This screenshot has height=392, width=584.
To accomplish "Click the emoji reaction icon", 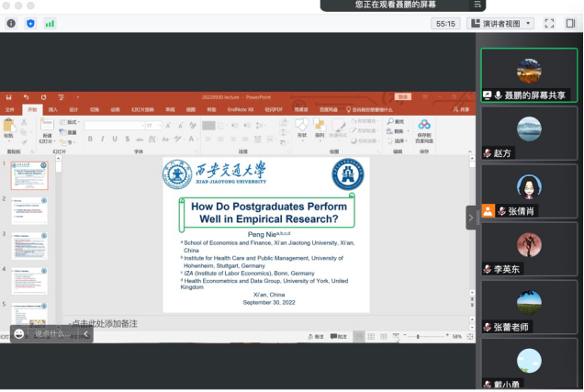I will point(19,334).
